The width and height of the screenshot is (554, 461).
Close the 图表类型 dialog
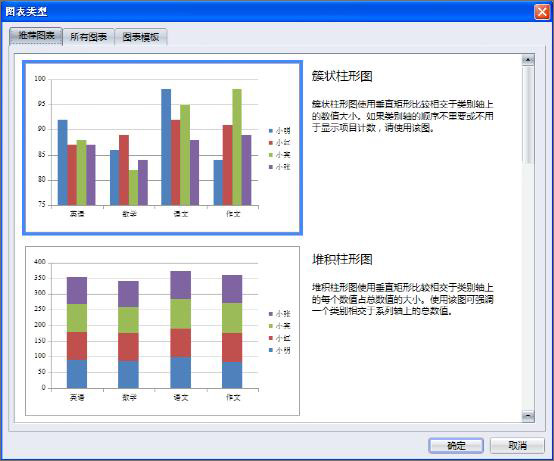click(x=542, y=12)
